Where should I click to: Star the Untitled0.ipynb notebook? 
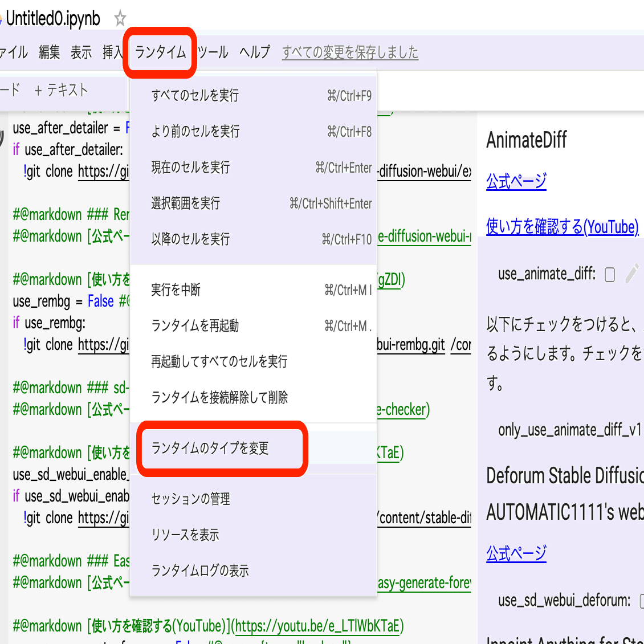click(120, 18)
